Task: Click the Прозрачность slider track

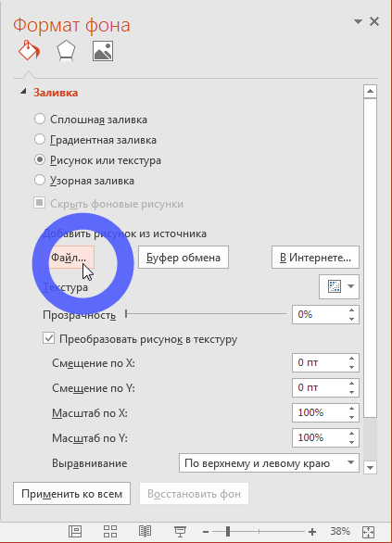Action: [206, 314]
